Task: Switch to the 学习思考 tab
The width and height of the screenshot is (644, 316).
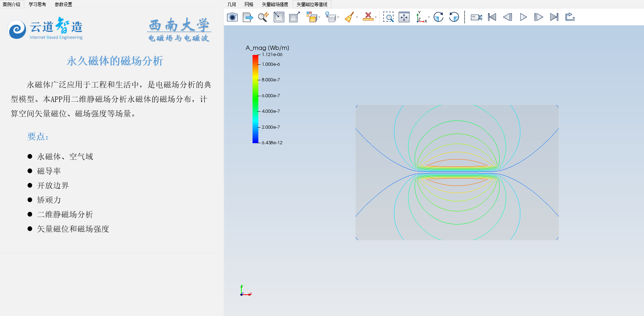Action: [x=38, y=4]
